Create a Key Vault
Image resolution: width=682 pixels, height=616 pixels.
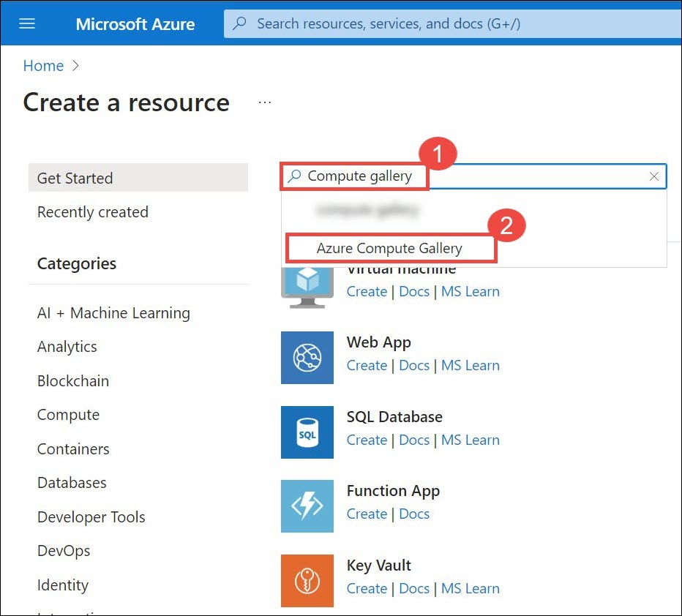[367, 588]
